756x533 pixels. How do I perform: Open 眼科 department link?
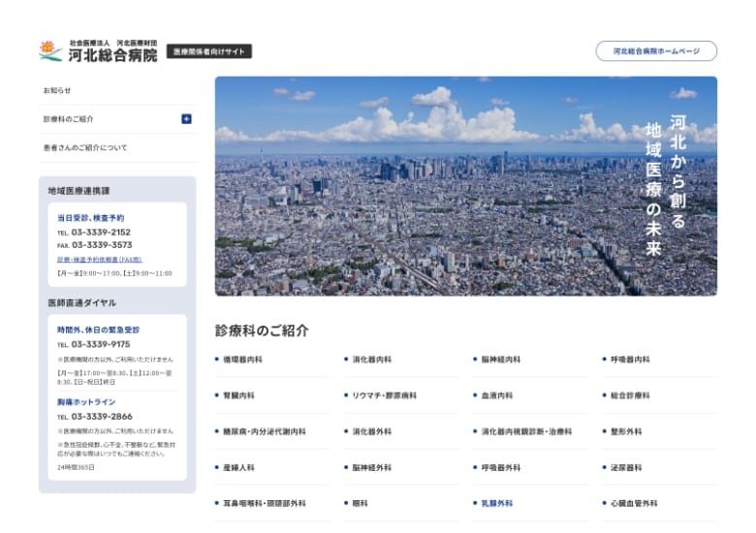click(x=360, y=504)
